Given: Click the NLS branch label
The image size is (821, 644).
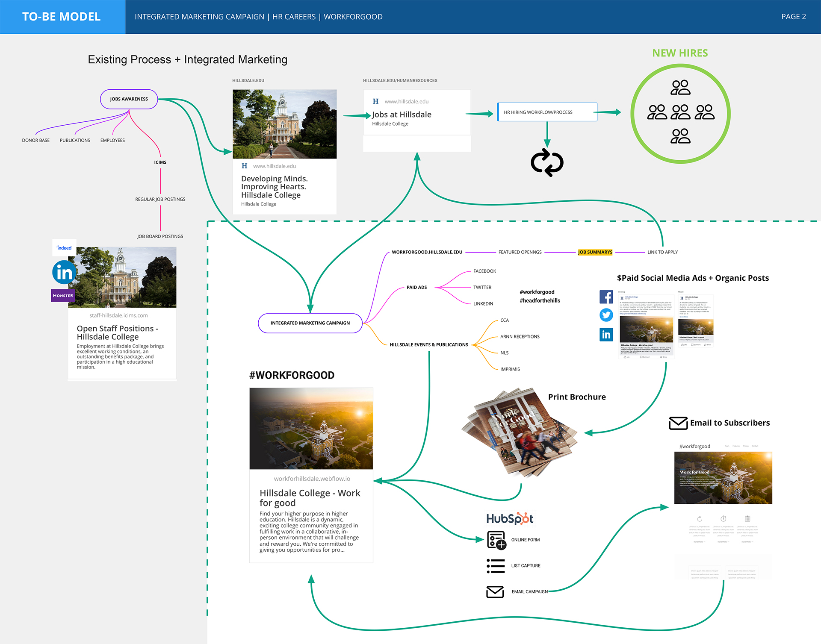Looking at the screenshot, I should [x=505, y=353].
